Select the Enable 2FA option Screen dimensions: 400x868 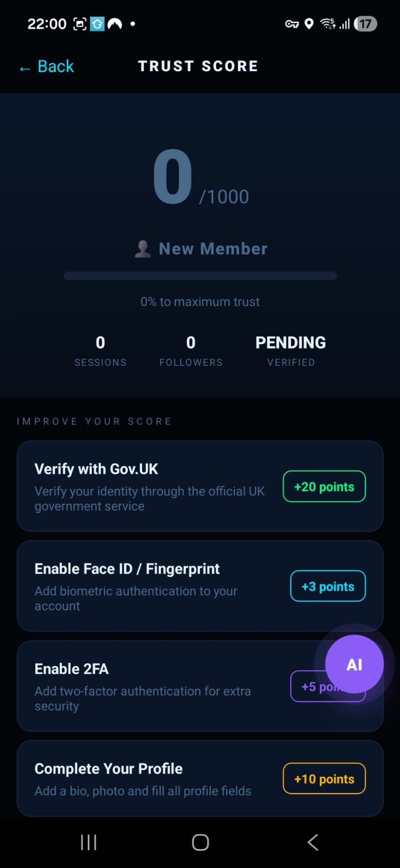[x=143, y=686]
